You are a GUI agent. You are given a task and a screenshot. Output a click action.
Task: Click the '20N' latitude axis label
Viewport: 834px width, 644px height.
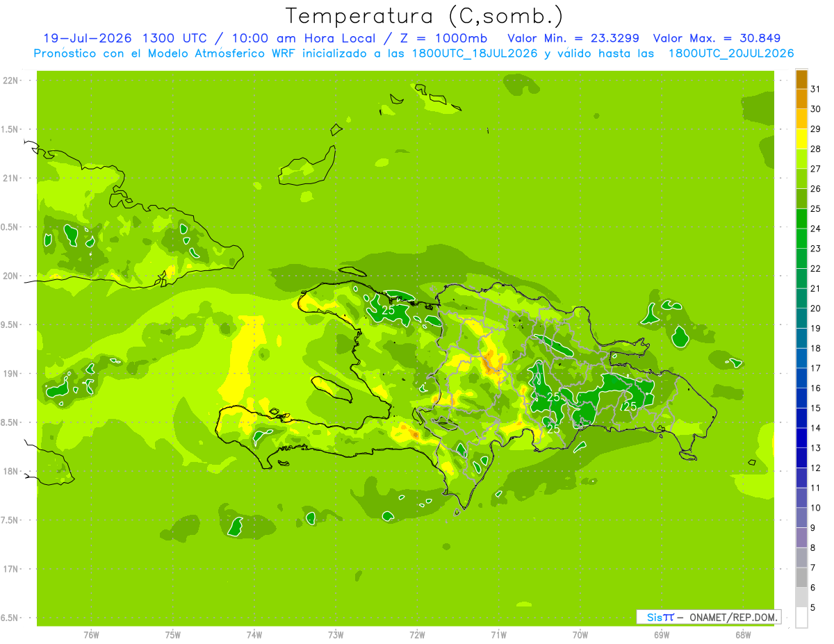pos(11,276)
